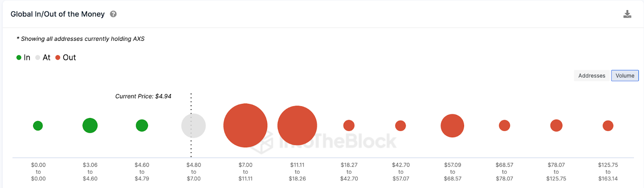Open the help question mark icon
The height and width of the screenshot is (188, 644).
coord(114,14)
